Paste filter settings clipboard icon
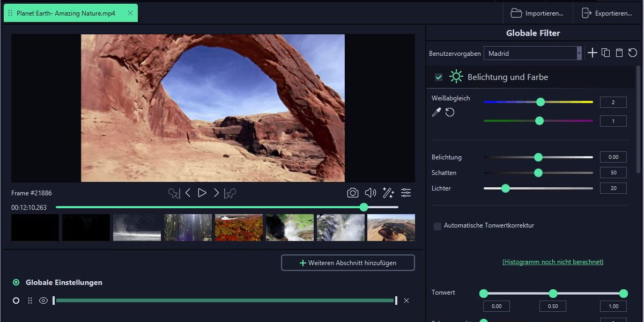This screenshot has width=644, height=322. [619, 53]
